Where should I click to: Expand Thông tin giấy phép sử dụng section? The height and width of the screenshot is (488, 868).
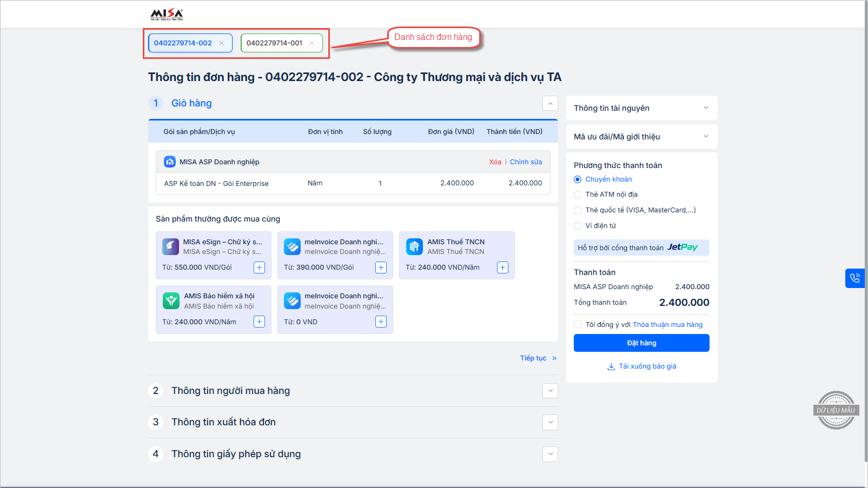tap(550, 454)
